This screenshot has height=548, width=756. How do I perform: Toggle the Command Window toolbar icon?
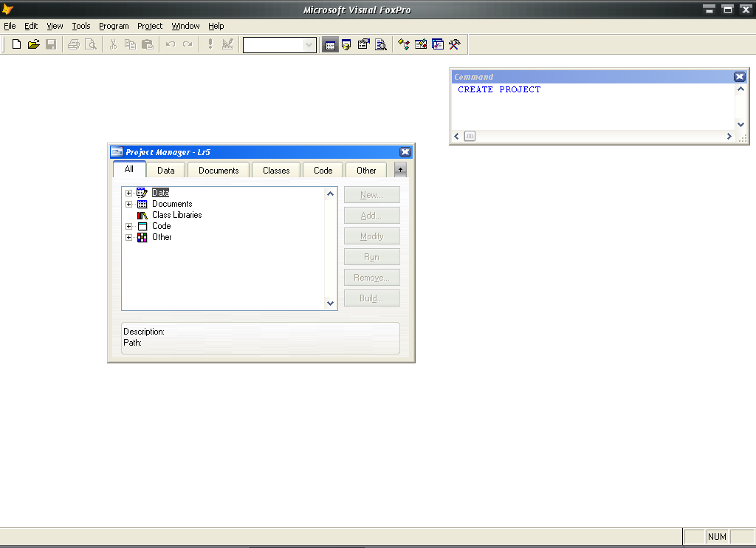(330, 45)
